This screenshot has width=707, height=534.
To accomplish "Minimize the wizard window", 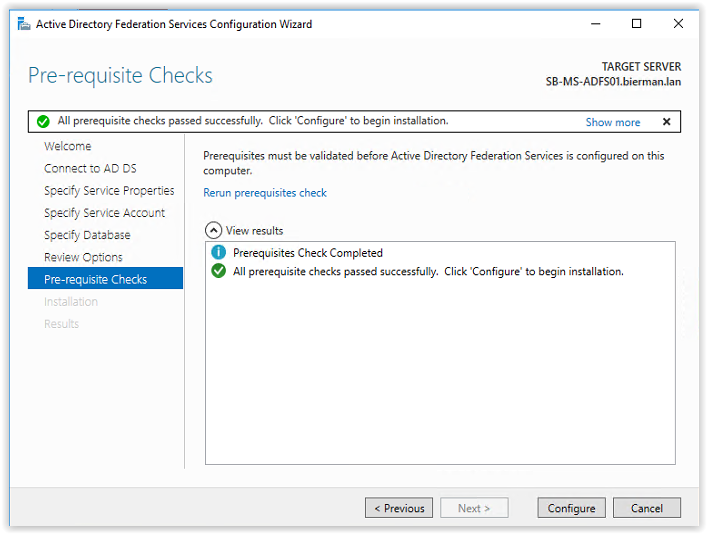I will [x=596, y=23].
